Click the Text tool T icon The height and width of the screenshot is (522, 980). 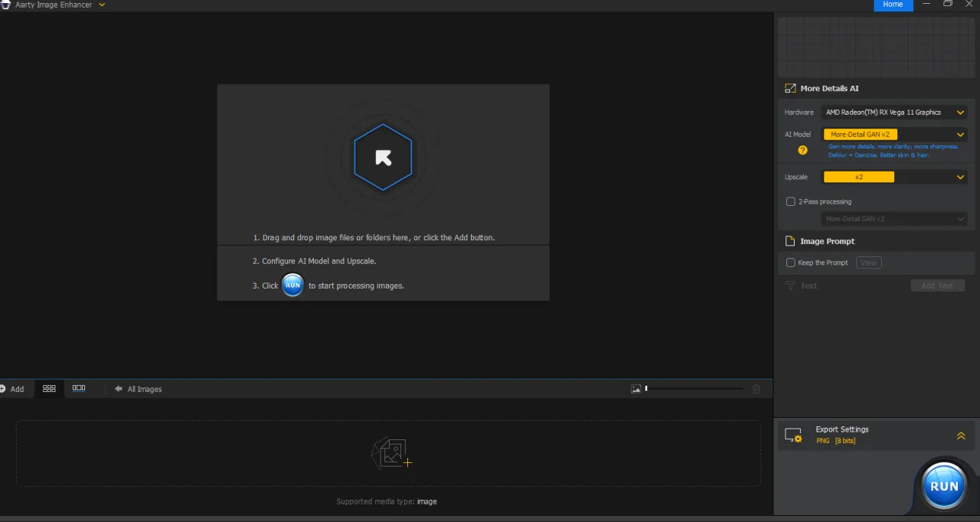(x=791, y=285)
